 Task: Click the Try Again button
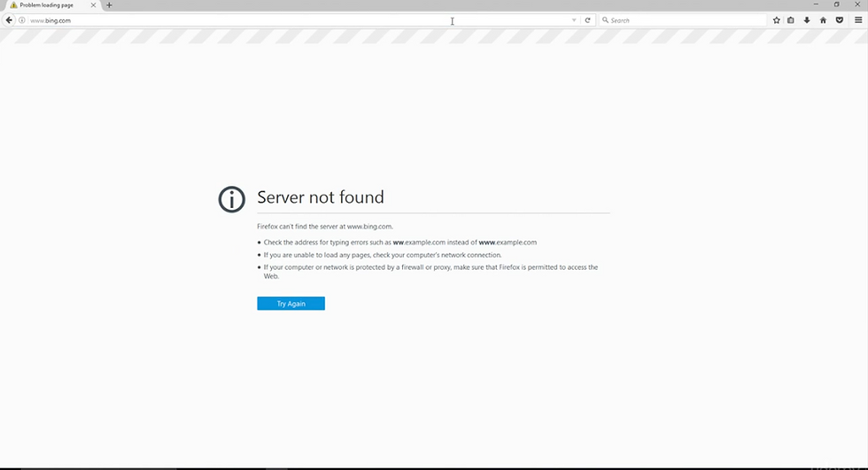(x=291, y=304)
